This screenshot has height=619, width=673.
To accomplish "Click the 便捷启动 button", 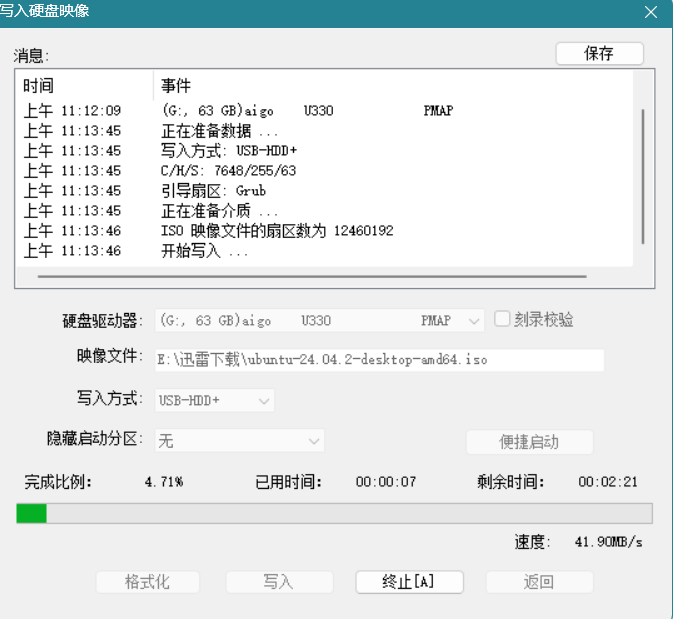I will [529, 442].
